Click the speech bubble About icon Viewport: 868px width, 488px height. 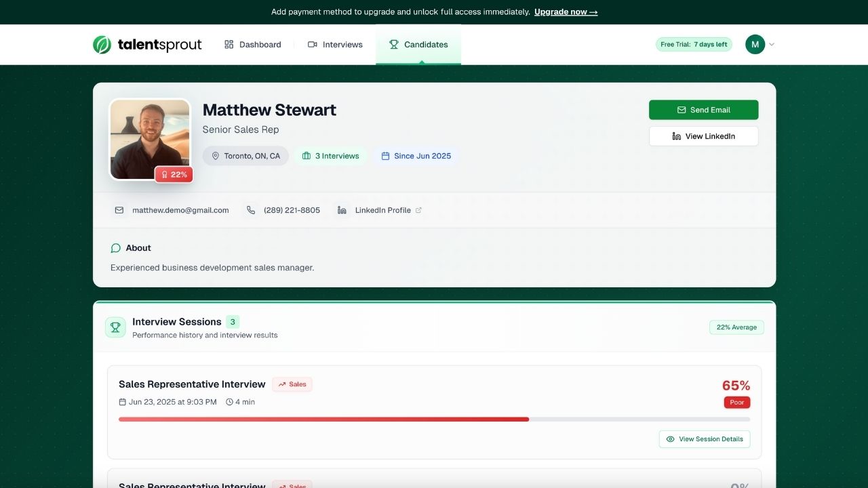point(115,248)
